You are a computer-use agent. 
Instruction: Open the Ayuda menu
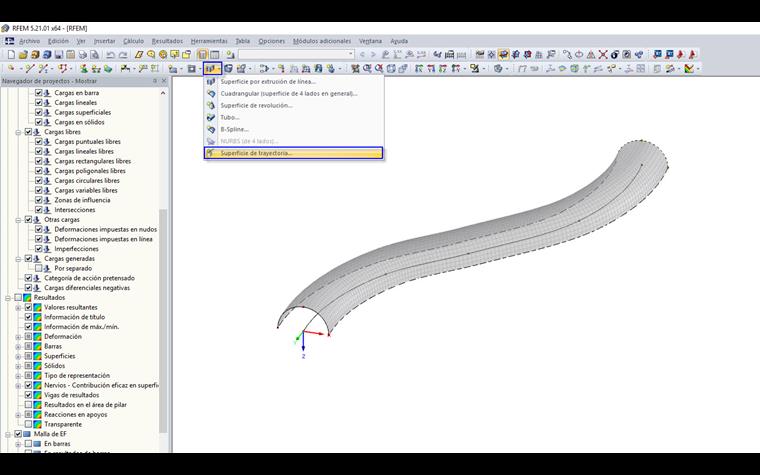tap(399, 41)
